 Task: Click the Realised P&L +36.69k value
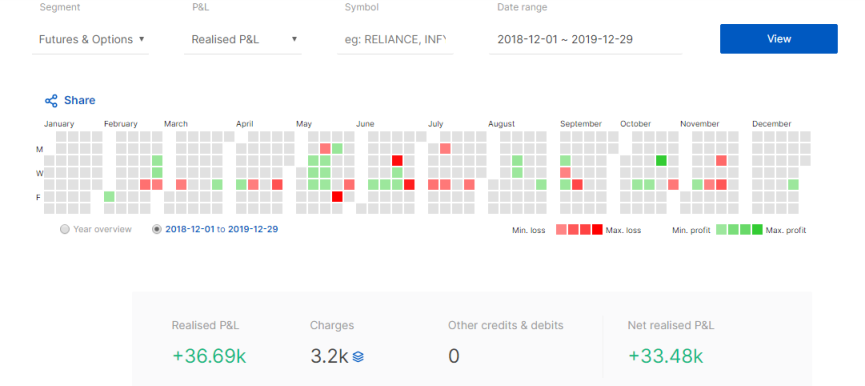coord(209,357)
